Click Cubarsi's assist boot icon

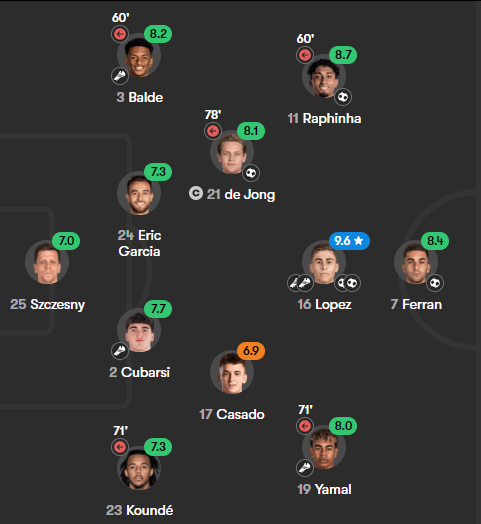coord(120,351)
